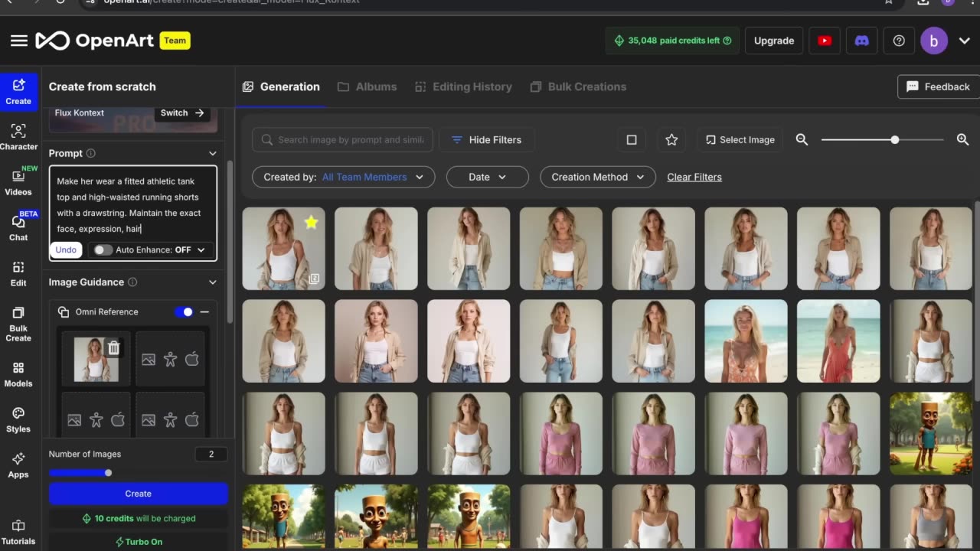The height and width of the screenshot is (551, 980).
Task: Switch to the Editing History tab
Action: coord(463,86)
